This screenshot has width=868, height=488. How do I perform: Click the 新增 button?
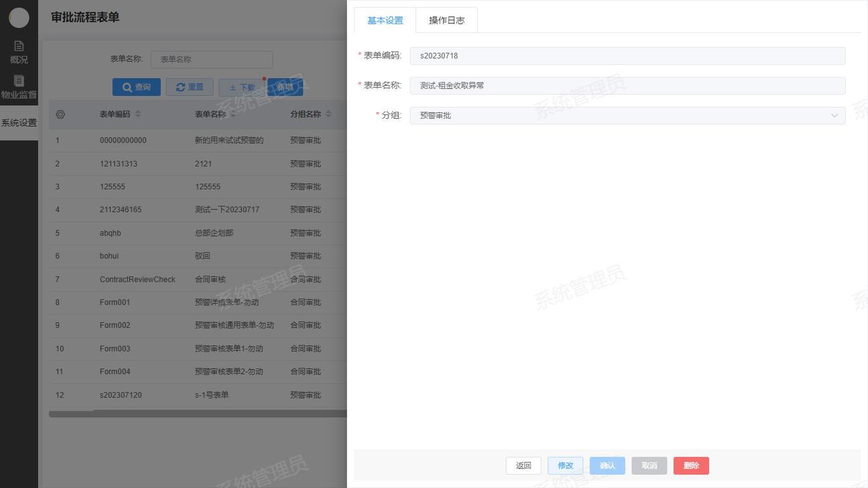[x=285, y=87]
